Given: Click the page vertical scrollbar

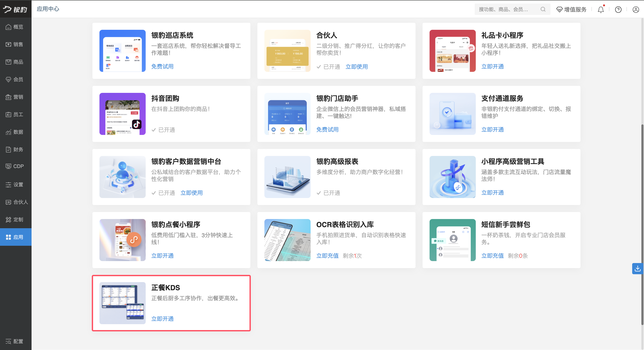Looking at the screenshot, I should point(642,225).
